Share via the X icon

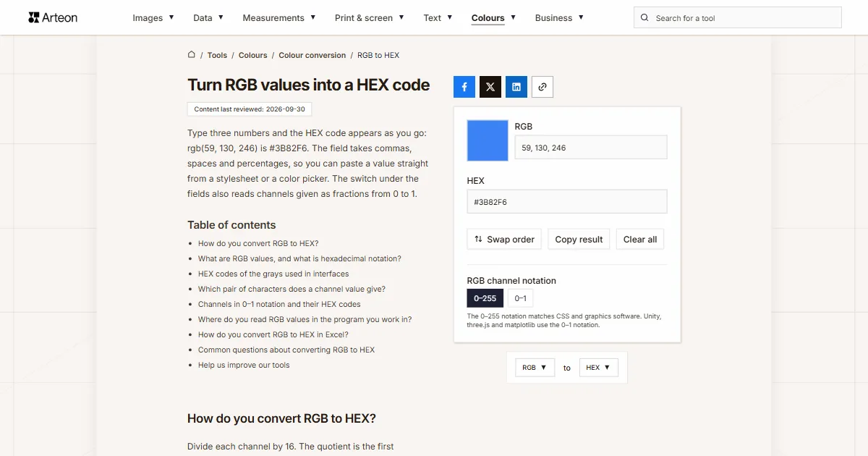pos(490,87)
